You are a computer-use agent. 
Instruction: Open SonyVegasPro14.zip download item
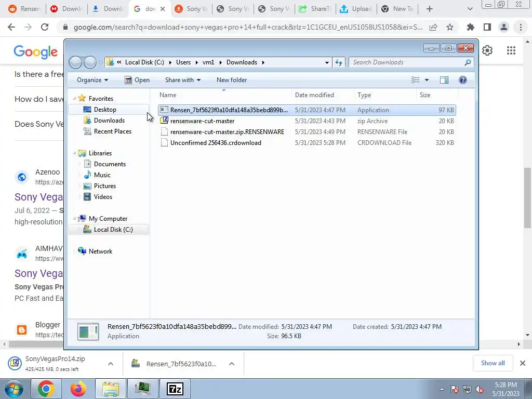[55, 363]
